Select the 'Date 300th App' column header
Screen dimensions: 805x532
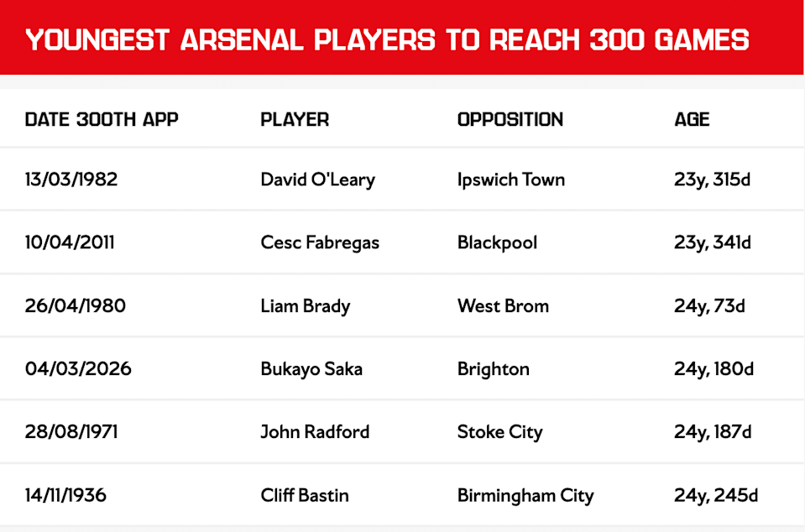point(102,119)
